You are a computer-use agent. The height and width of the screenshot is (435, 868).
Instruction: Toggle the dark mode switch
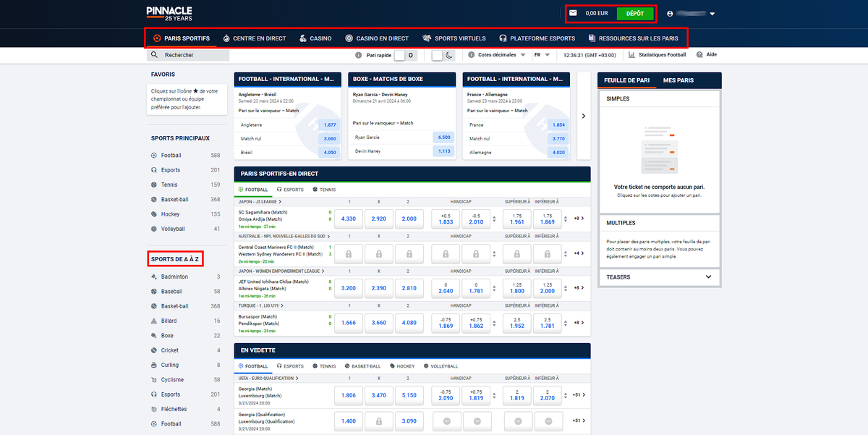pos(443,55)
